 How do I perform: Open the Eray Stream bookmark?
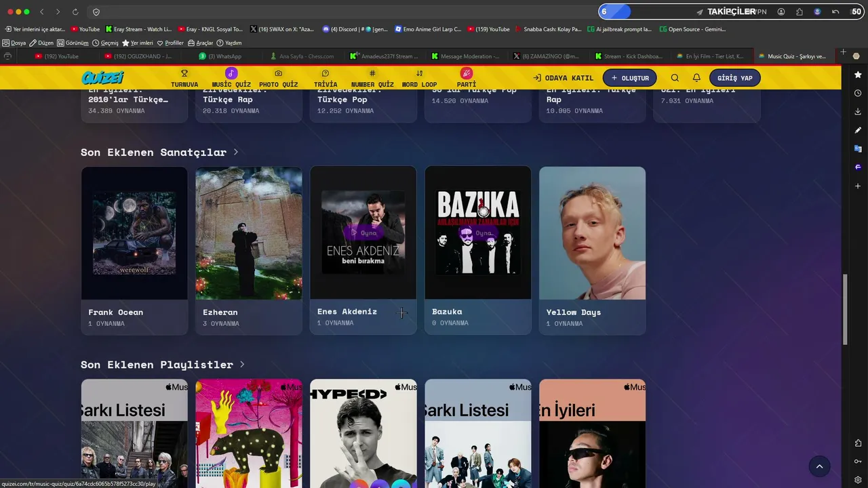click(138, 29)
